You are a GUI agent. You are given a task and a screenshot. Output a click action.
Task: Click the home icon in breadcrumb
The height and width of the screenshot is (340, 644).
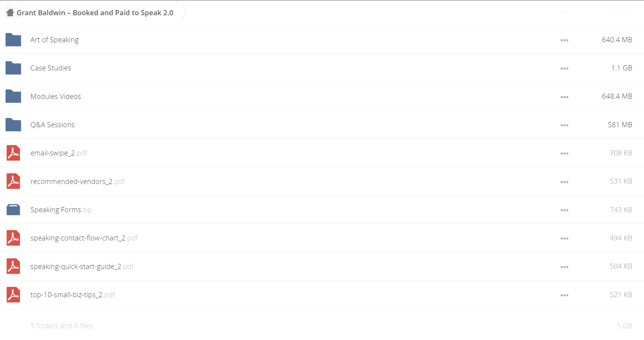[10, 13]
